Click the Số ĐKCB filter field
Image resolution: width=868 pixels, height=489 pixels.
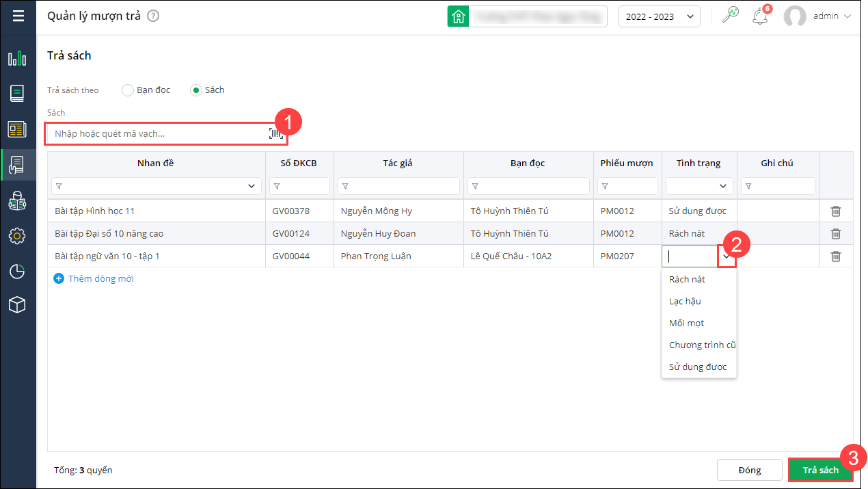(x=299, y=186)
